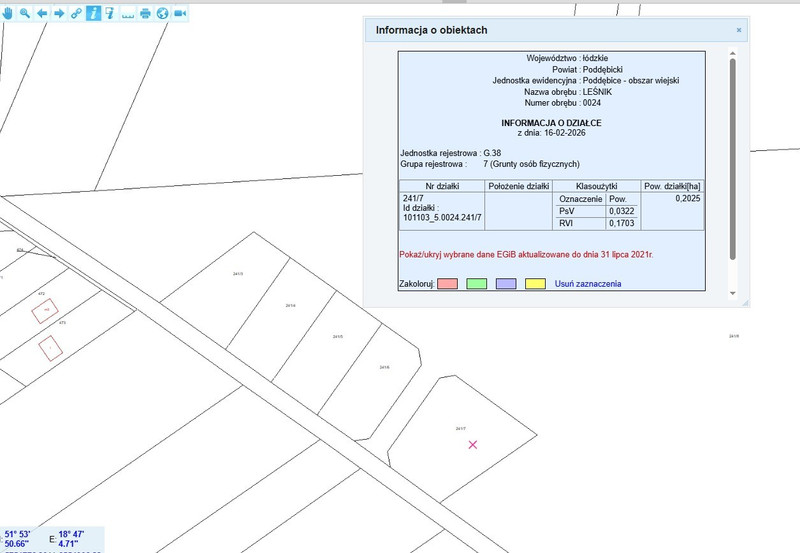Image resolution: width=800 pixels, height=553 pixels.
Task: Print the map with printer icon
Action: point(145,13)
